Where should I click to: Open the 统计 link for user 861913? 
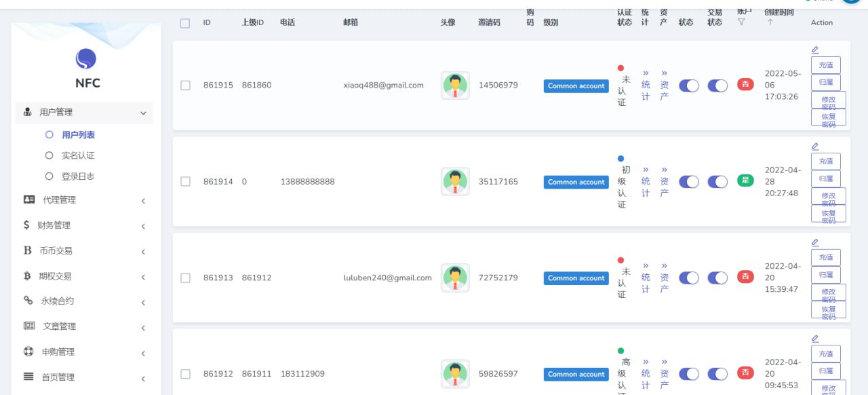(646, 277)
